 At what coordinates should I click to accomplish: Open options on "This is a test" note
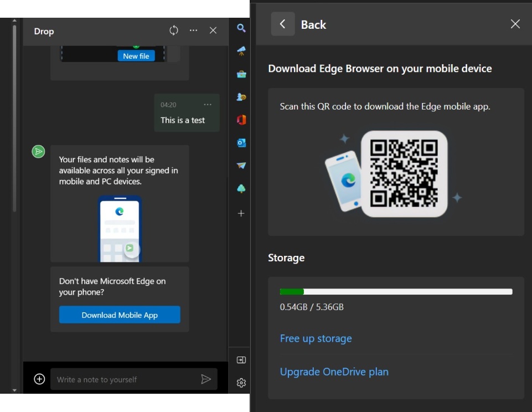(x=208, y=105)
